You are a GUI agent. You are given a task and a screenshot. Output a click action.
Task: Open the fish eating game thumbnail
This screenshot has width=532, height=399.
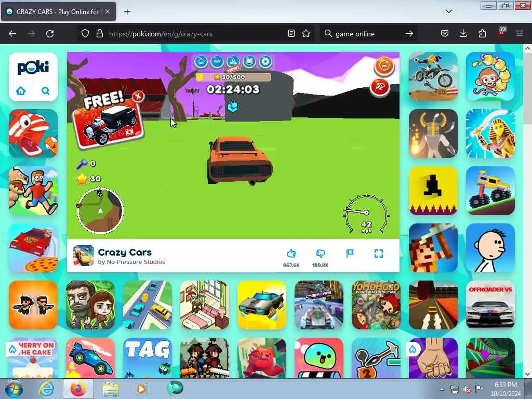pos(33,134)
